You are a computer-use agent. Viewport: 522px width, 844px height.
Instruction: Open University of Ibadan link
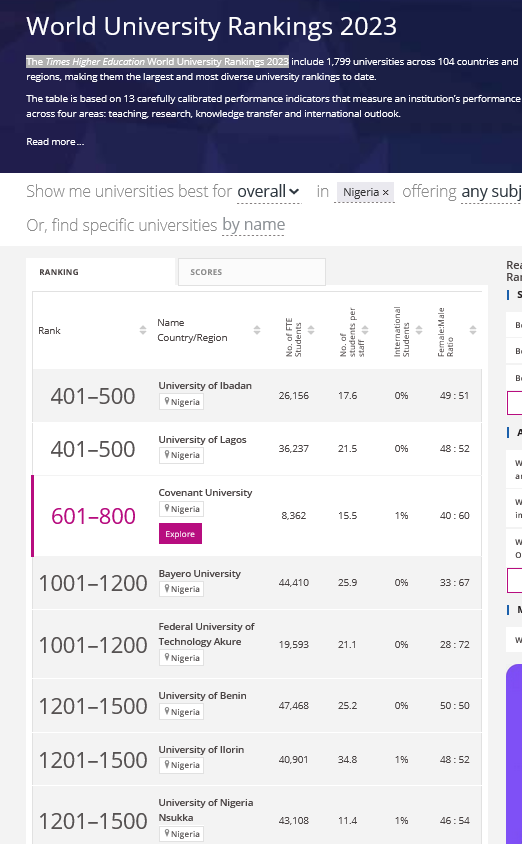[205, 385]
